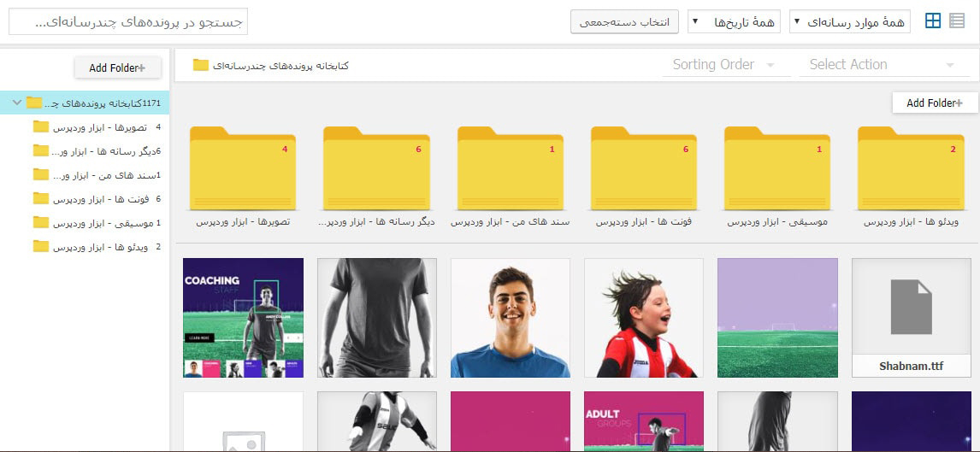The image size is (980, 452).
Task: Click label سند های من - ابزار وردپرس under folder
Action: [x=511, y=222]
